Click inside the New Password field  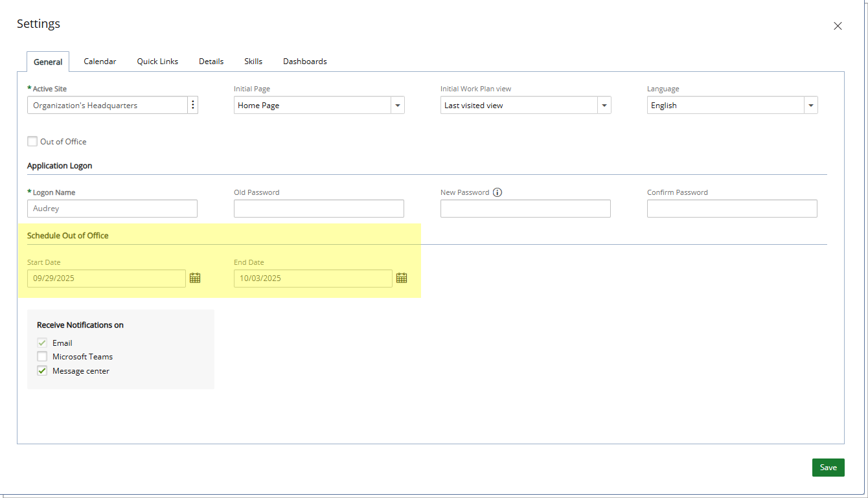[525, 208]
